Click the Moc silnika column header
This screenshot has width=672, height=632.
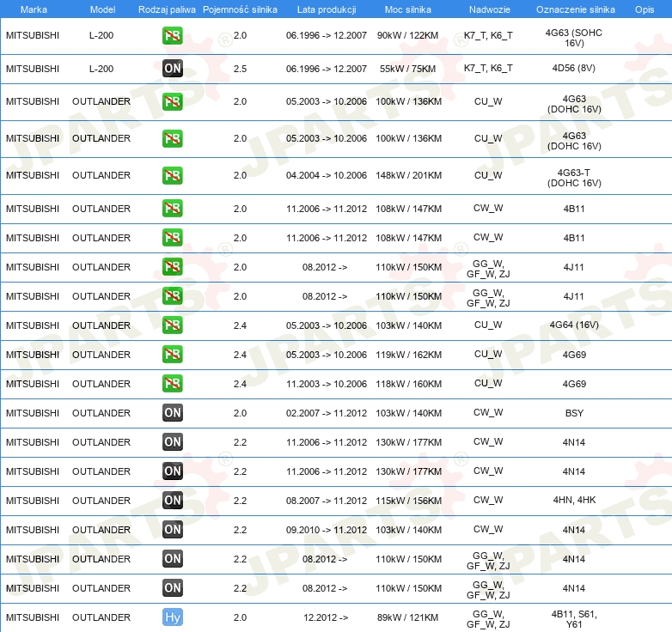[408, 9]
